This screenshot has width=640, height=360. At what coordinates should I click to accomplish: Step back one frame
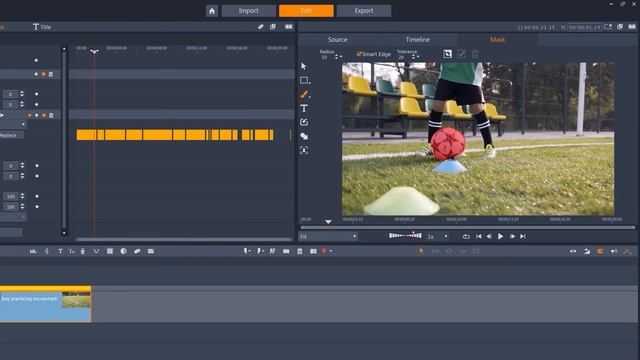(x=489, y=236)
